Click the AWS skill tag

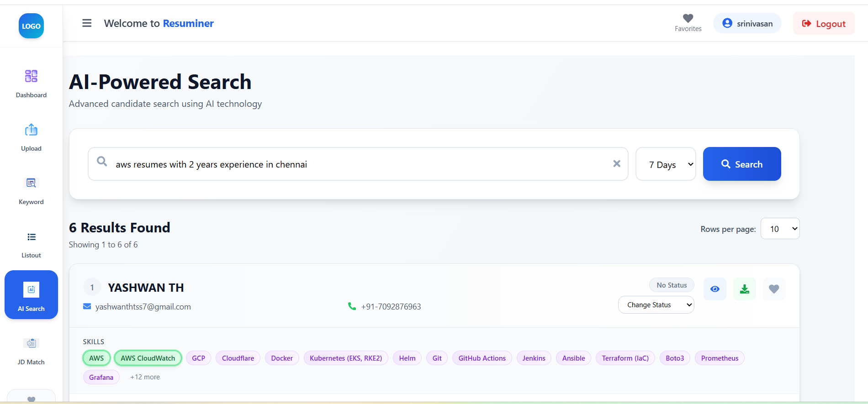click(x=96, y=358)
